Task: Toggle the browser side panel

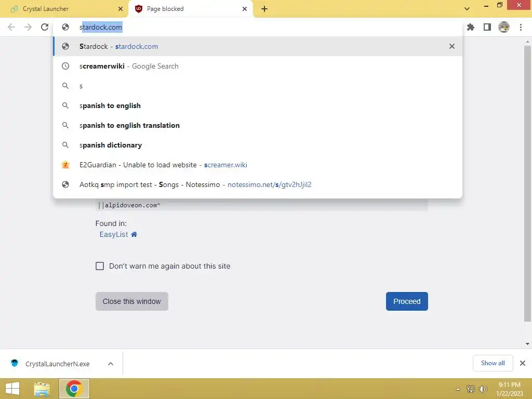Action: click(x=487, y=27)
